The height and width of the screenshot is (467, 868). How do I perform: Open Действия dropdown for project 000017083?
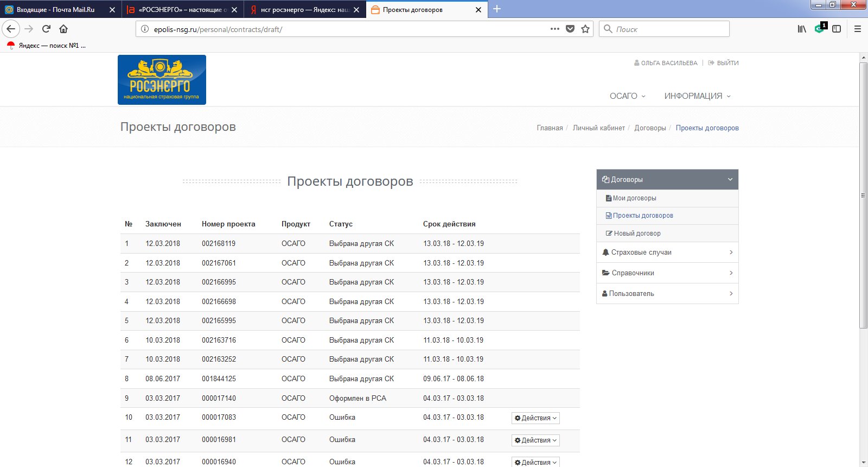click(535, 418)
